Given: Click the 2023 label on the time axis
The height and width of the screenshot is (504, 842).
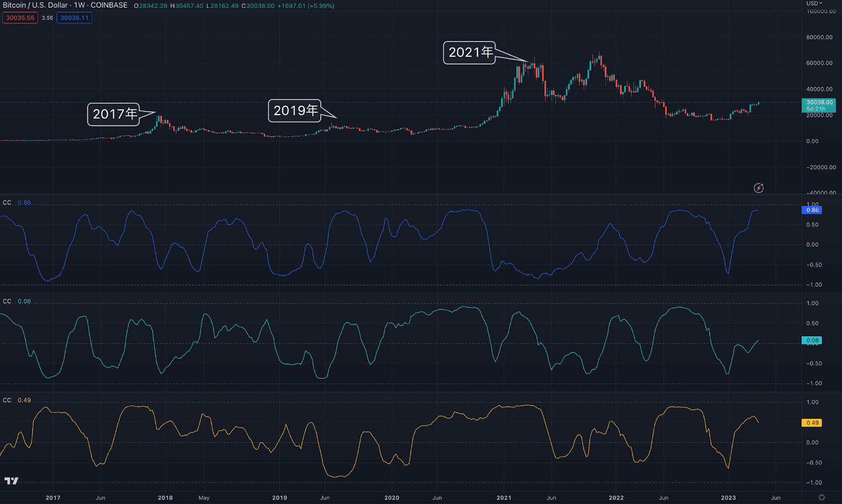Looking at the screenshot, I should pos(728,498).
